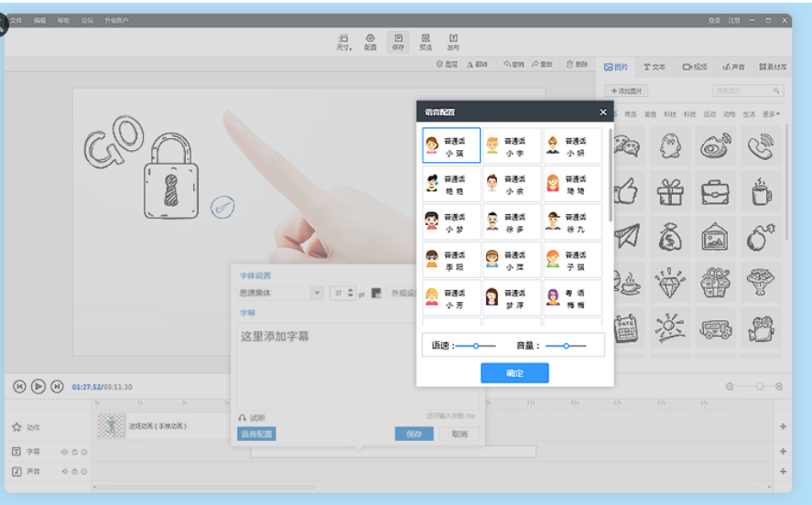Switch to the 文本 text tab

(x=655, y=67)
